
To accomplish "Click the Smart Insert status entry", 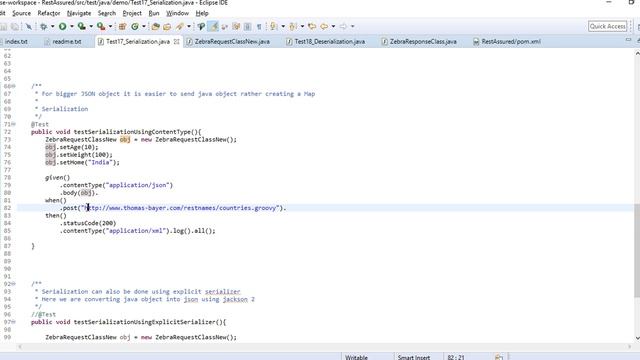I will 413,357.
